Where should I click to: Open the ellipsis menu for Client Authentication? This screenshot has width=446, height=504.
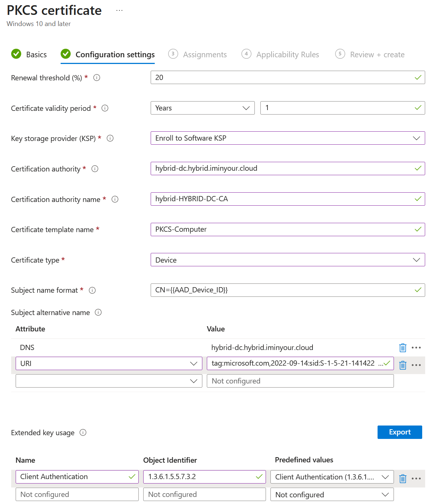pos(416,478)
